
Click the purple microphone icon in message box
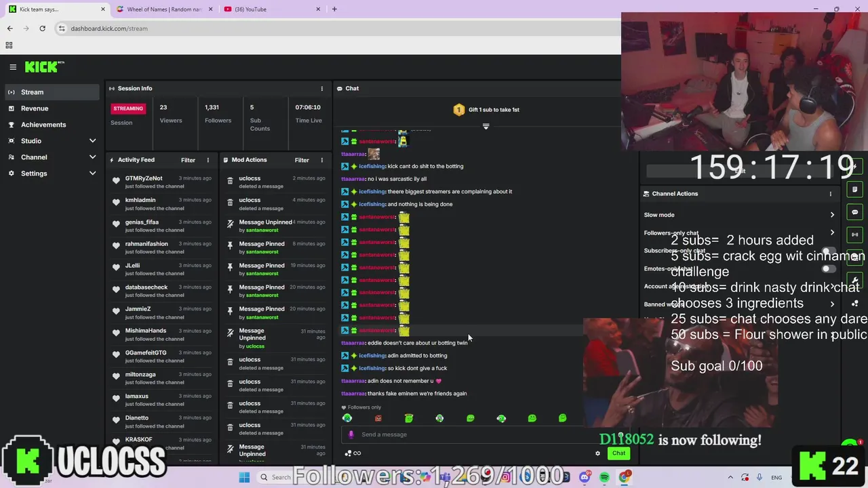click(x=351, y=434)
